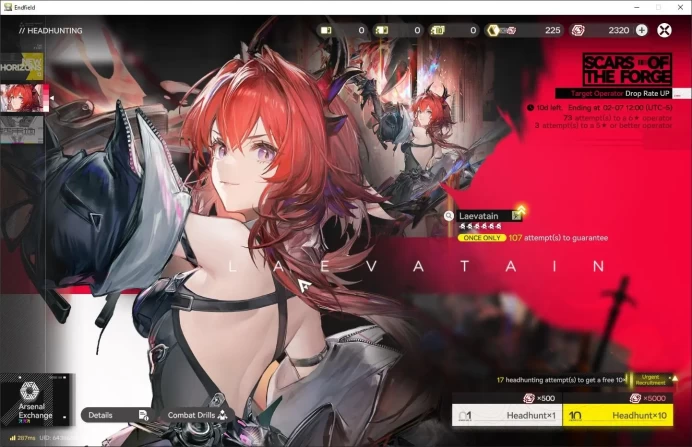Viewport: 692px width, 447px height.
Task: Open the Arsenal Exchange panel
Action: 35,400
